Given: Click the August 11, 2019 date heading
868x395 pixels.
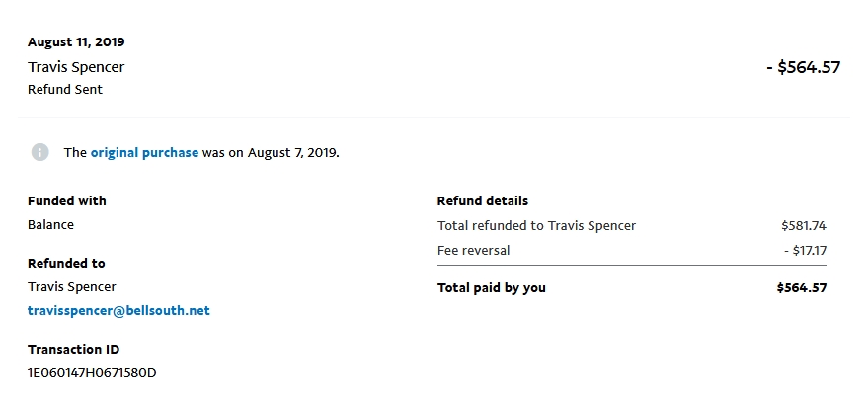Looking at the screenshot, I should 76,42.
